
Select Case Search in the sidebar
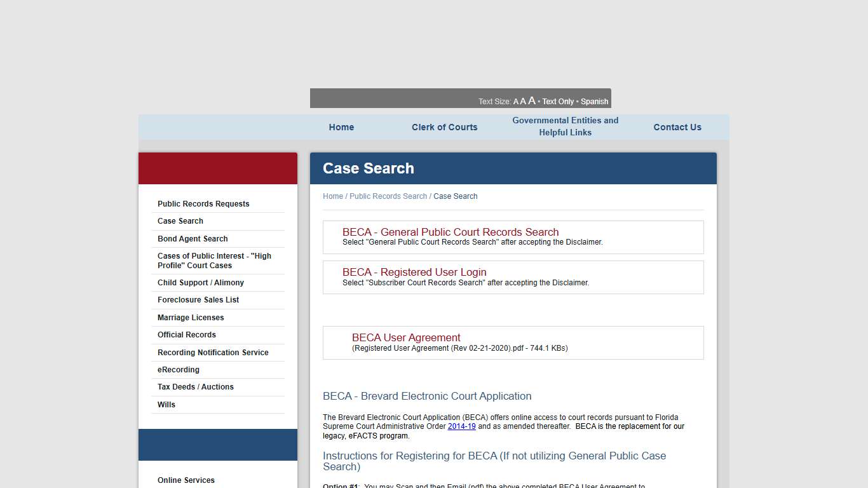[x=180, y=220]
